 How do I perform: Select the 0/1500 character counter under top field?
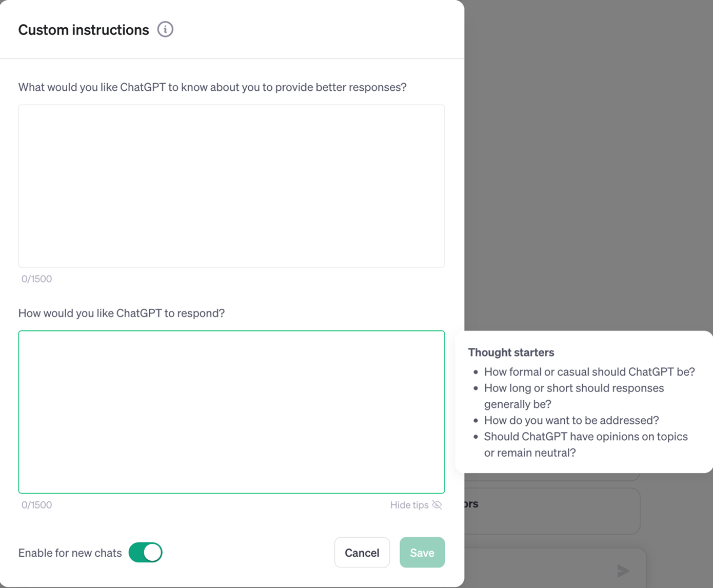tap(36, 279)
